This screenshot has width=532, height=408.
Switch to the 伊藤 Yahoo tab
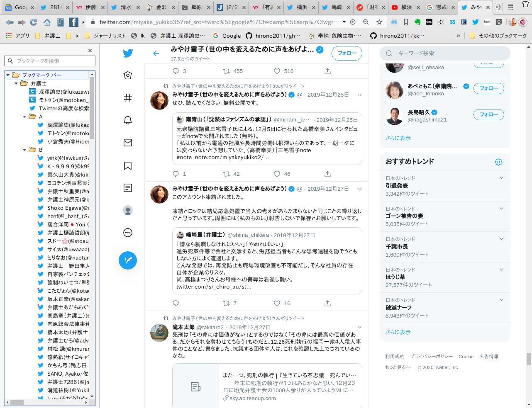point(90,7)
